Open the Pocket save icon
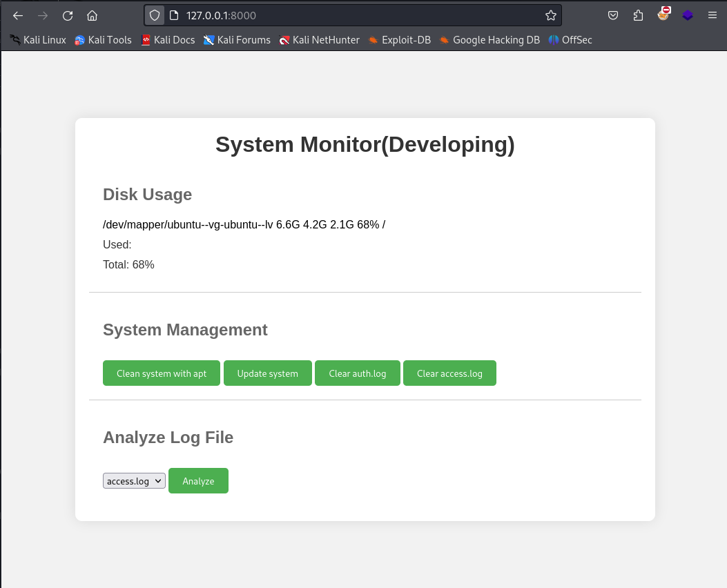The image size is (727, 588). point(613,16)
